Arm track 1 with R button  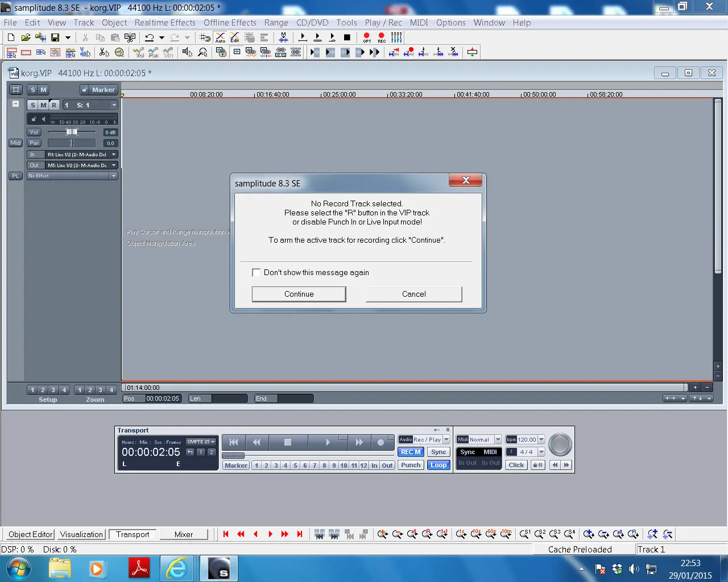click(x=54, y=105)
